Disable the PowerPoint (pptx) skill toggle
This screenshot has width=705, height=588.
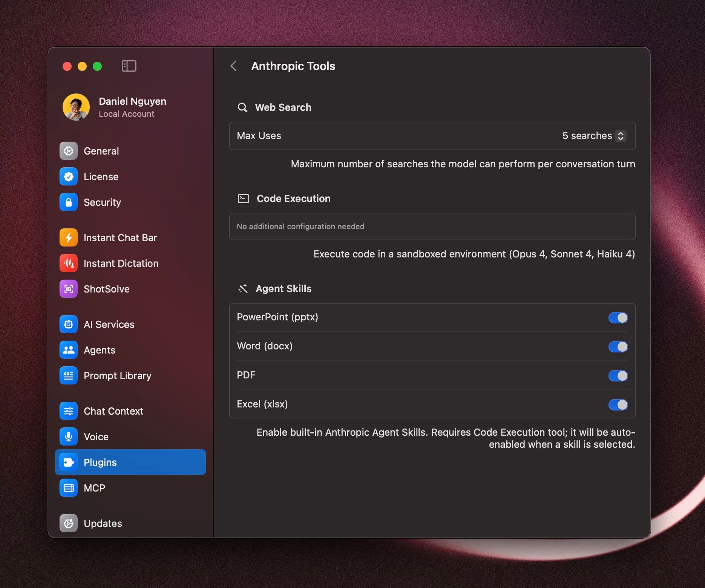tap(618, 318)
